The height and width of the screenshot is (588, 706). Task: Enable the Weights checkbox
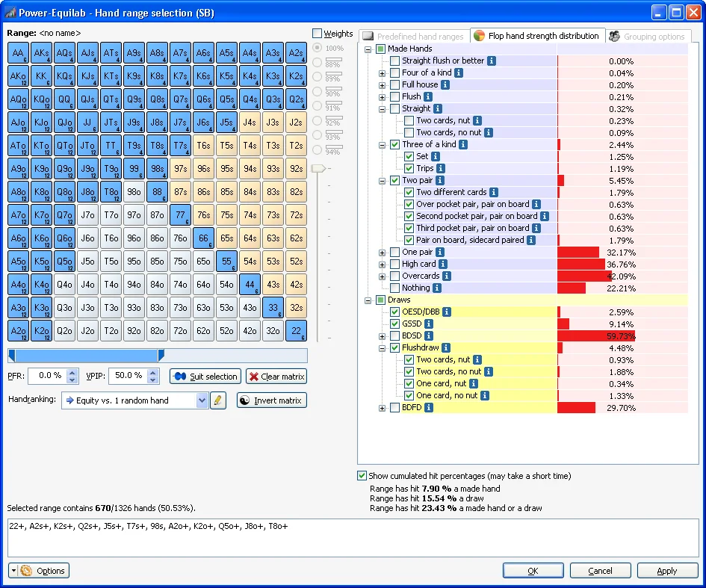point(318,34)
